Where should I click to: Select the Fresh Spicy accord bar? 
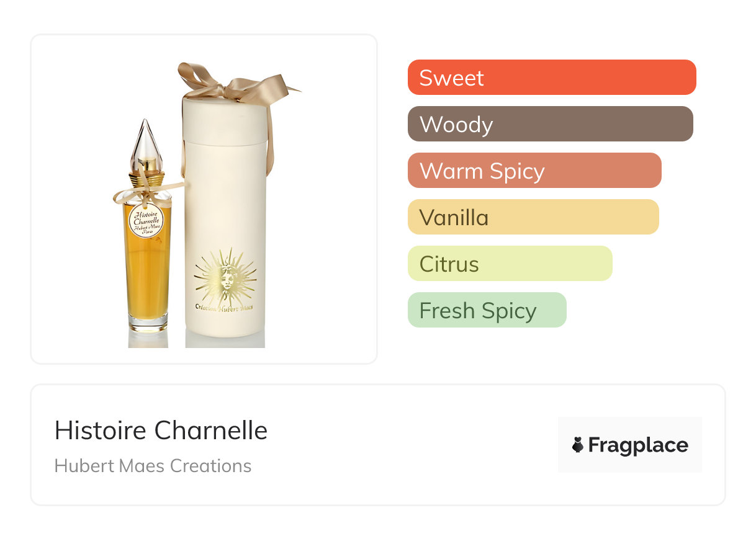pyautogui.click(x=487, y=310)
